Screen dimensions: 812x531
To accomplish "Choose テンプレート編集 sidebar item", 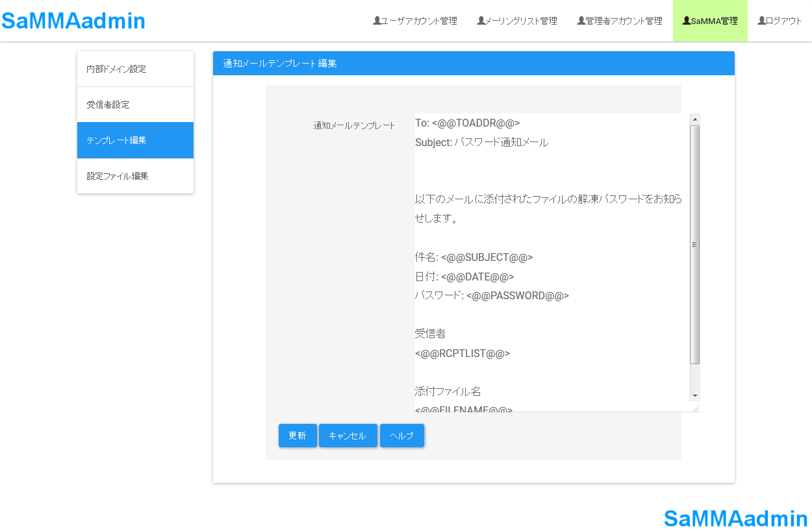I will pos(135,140).
